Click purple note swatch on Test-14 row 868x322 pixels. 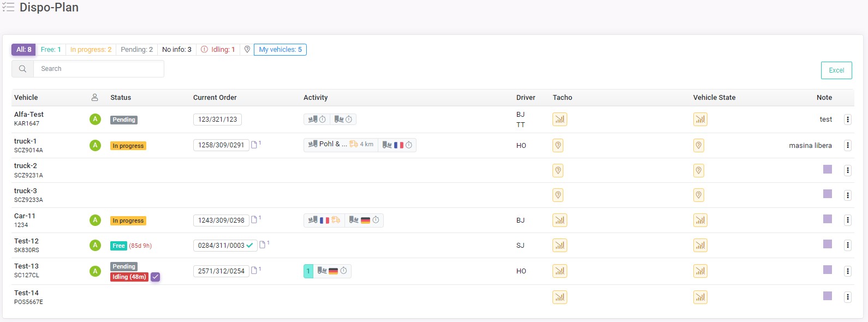(828, 296)
